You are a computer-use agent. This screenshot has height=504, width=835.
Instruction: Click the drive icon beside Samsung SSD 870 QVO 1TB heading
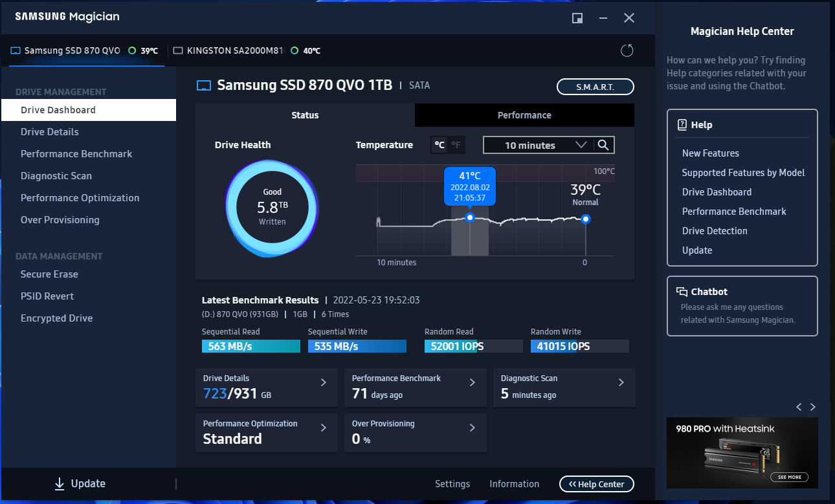click(204, 85)
